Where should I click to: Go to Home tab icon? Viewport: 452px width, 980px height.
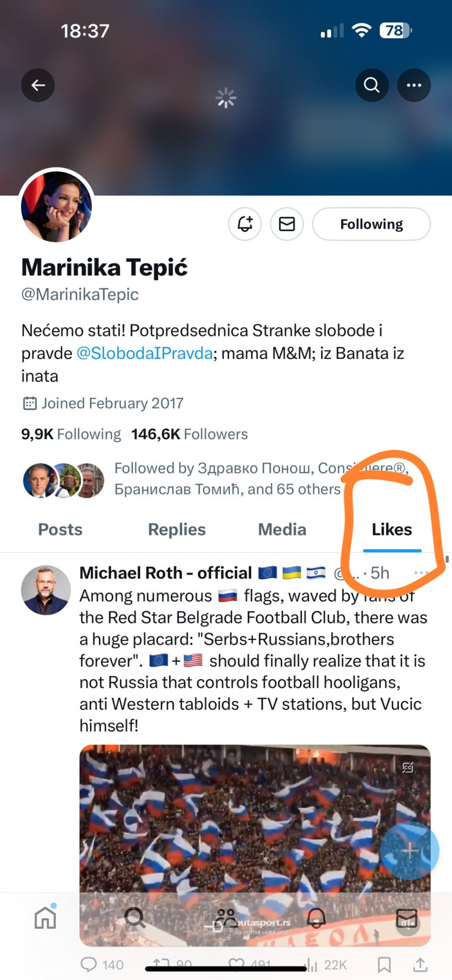click(x=45, y=918)
